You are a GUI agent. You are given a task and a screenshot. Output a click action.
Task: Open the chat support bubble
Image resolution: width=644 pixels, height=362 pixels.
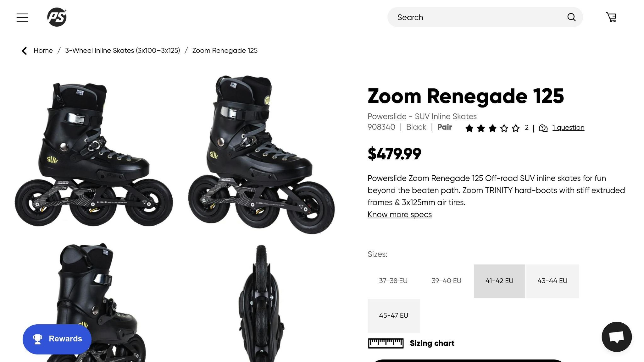coord(616,337)
